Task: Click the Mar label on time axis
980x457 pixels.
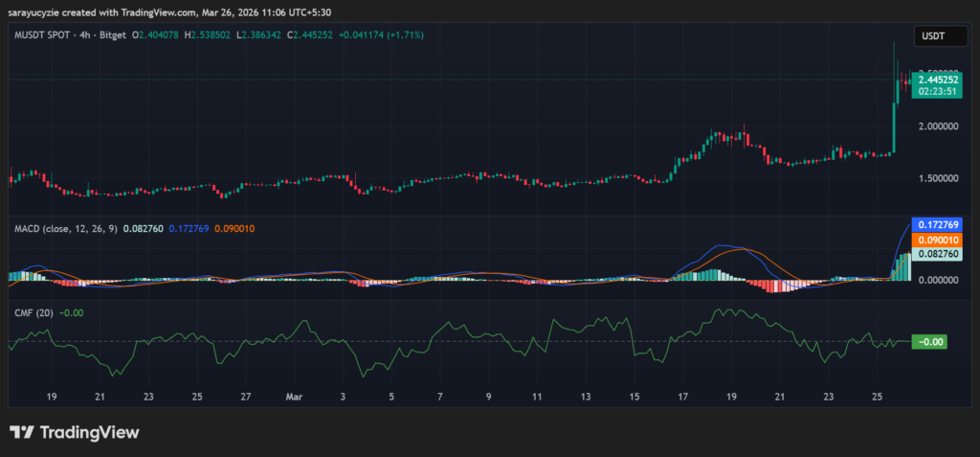Action: (x=295, y=395)
